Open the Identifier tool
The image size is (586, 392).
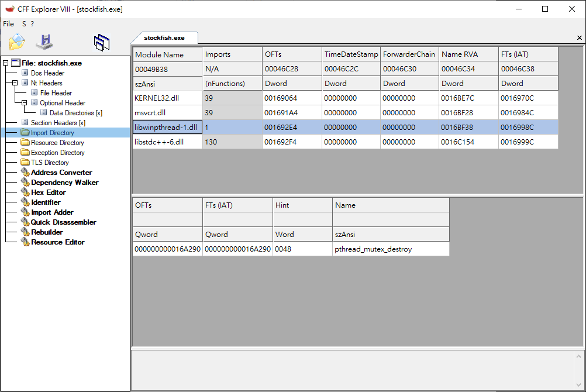tap(46, 202)
